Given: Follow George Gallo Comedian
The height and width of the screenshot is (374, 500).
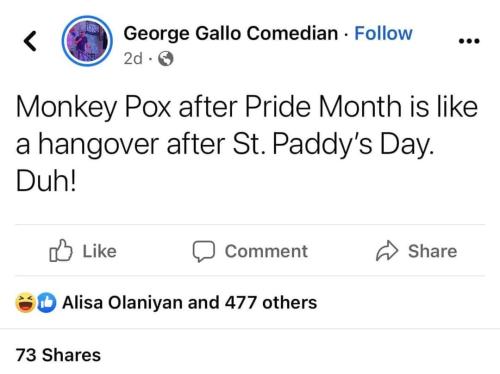Looking at the screenshot, I should (x=383, y=33).
